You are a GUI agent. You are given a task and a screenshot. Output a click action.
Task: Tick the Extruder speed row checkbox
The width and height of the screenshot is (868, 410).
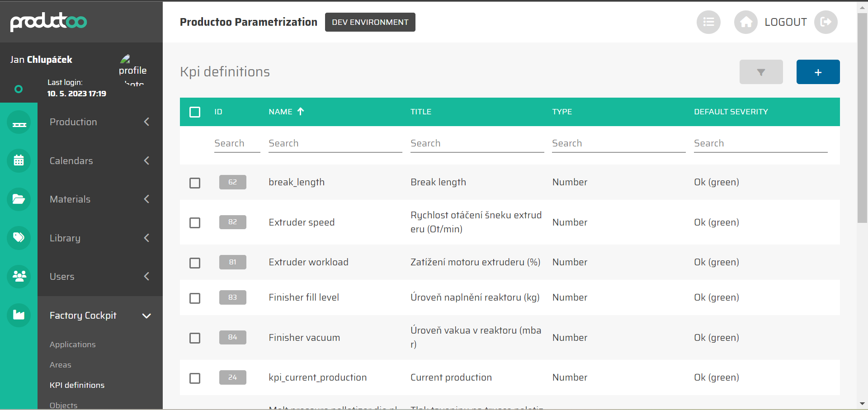point(195,223)
